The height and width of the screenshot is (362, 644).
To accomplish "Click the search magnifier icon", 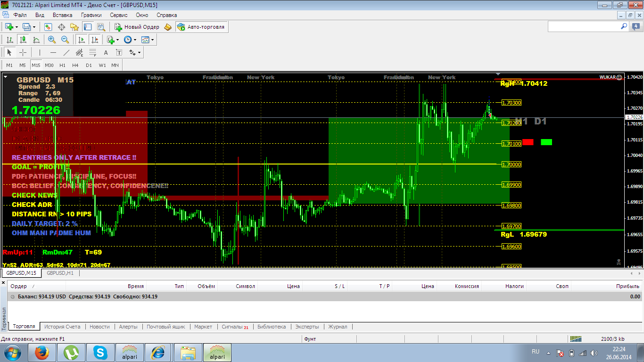I will [624, 27].
